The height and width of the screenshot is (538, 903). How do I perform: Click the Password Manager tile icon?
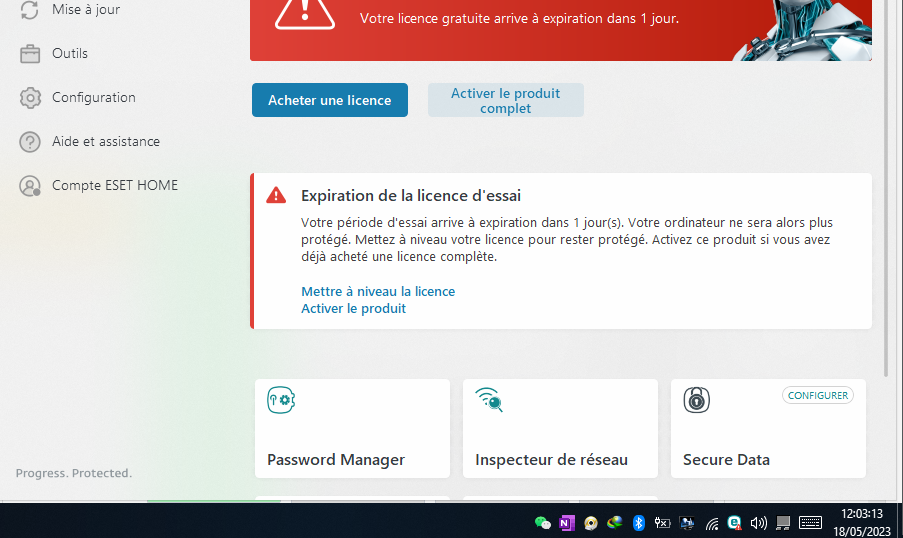pyautogui.click(x=281, y=400)
